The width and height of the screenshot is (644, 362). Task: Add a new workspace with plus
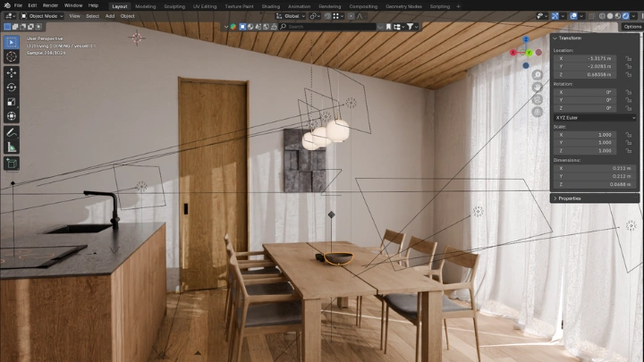(x=458, y=6)
